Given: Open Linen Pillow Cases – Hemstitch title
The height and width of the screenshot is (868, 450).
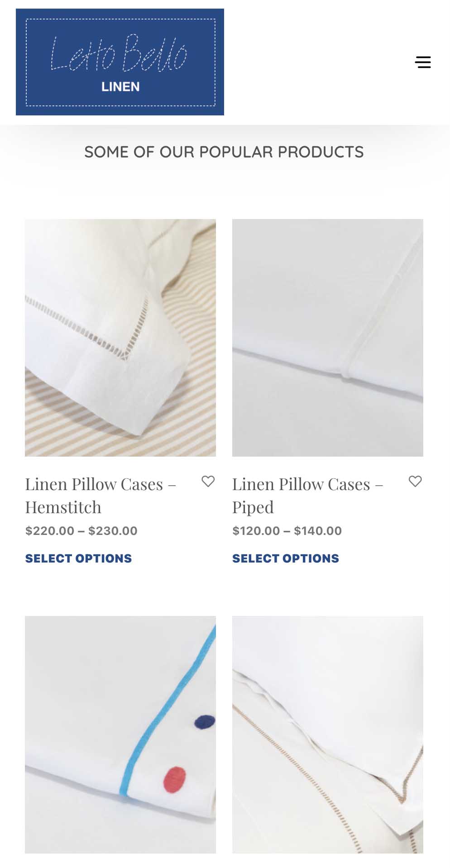Looking at the screenshot, I should click(101, 496).
